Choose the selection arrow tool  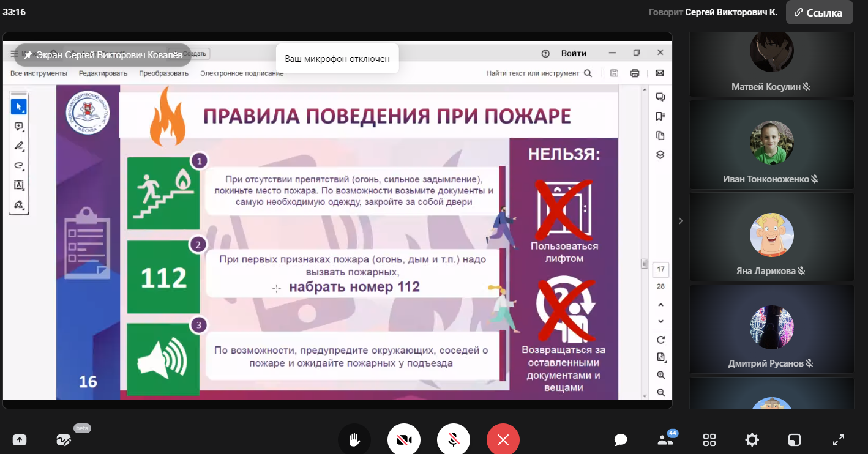[19, 107]
